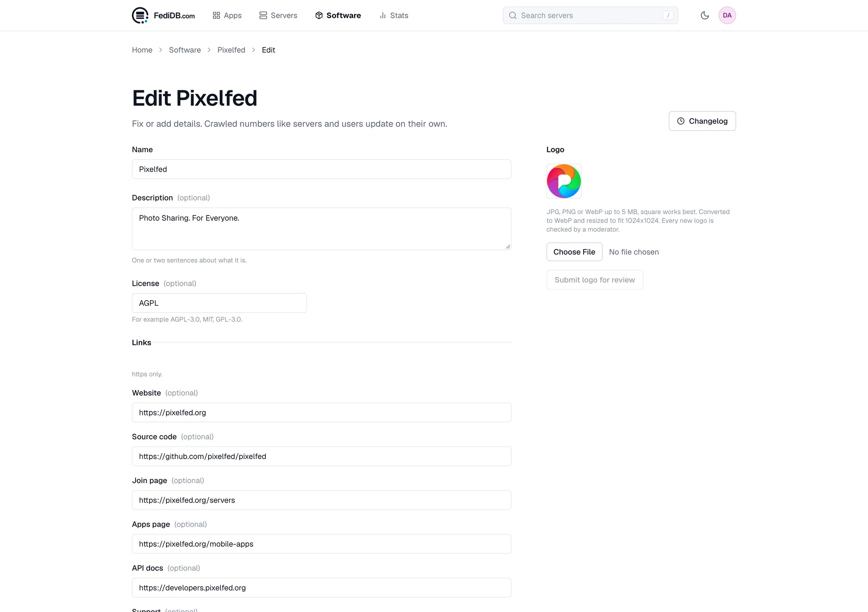Click the search magnifier icon
Image resolution: width=868 pixels, height=612 pixels.
point(513,15)
